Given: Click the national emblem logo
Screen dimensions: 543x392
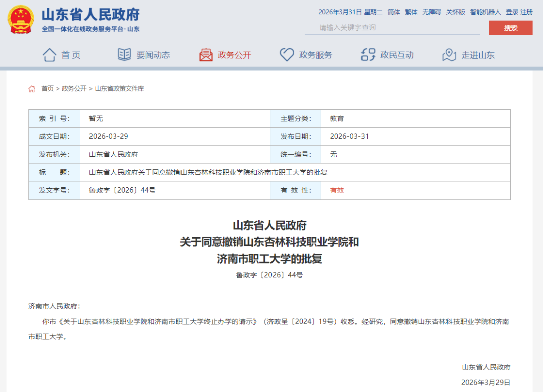Looking at the screenshot, I should [20, 20].
